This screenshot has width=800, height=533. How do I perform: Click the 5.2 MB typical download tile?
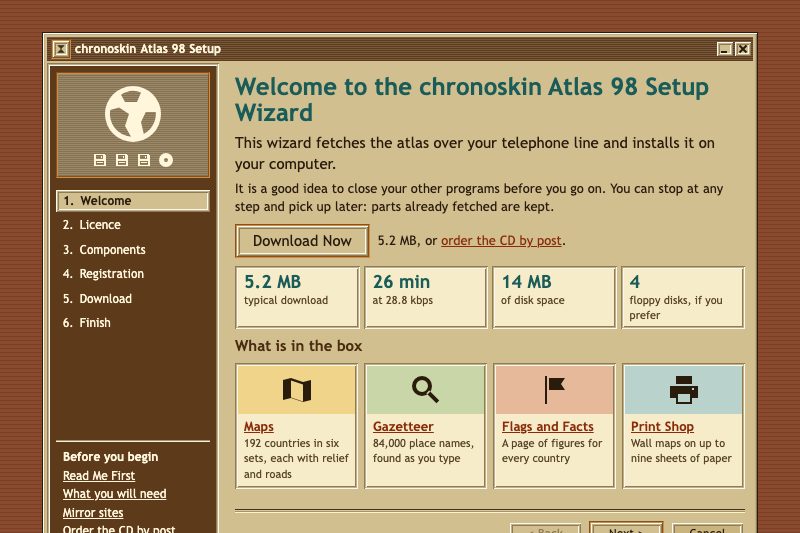click(297, 297)
